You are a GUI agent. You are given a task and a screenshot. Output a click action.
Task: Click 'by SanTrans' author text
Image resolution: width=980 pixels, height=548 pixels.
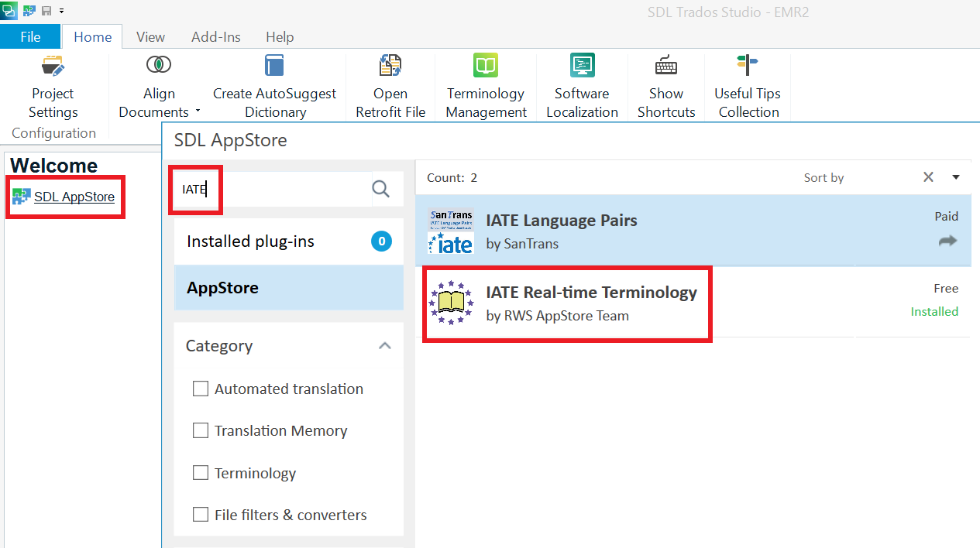[522, 244]
